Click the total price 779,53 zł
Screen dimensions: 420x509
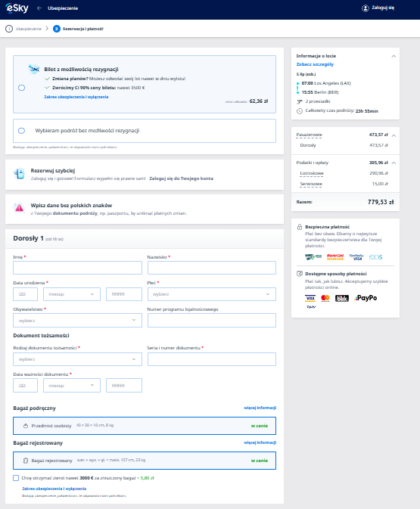pyautogui.click(x=381, y=202)
